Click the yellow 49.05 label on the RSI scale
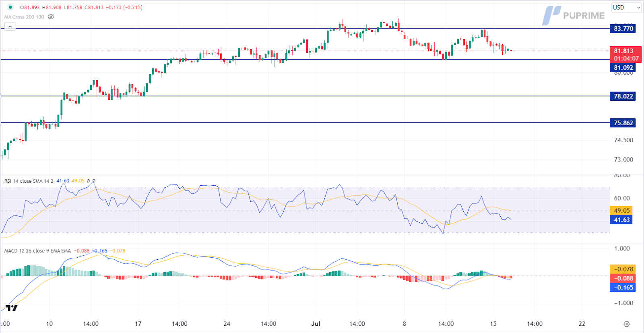Viewport: 644px width, 333px height. tap(621, 211)
